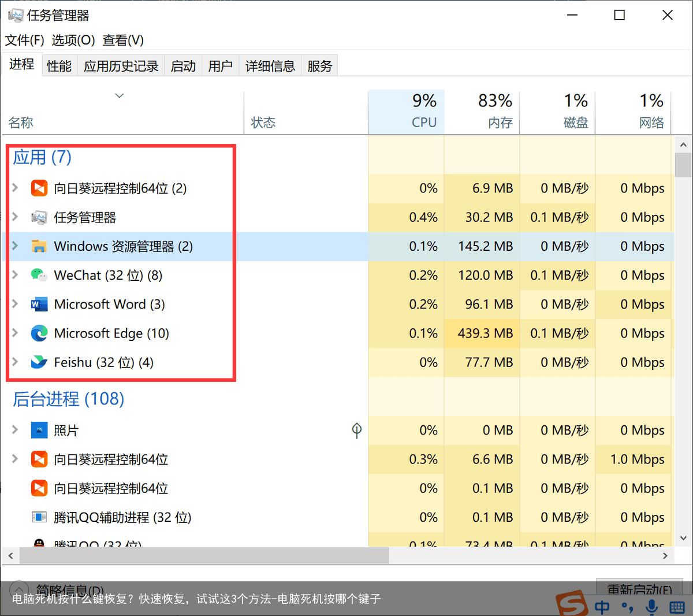Open the 查看 menu
This screenshot has width=693, height=616.
coord(122,40)
